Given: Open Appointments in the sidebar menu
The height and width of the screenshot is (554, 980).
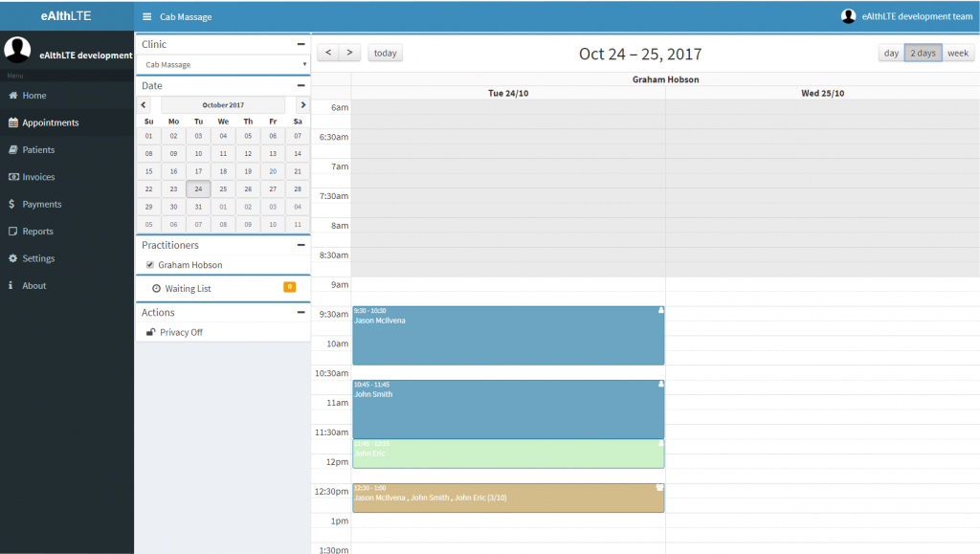Looking at the screenshot, I should click(67, 122).
